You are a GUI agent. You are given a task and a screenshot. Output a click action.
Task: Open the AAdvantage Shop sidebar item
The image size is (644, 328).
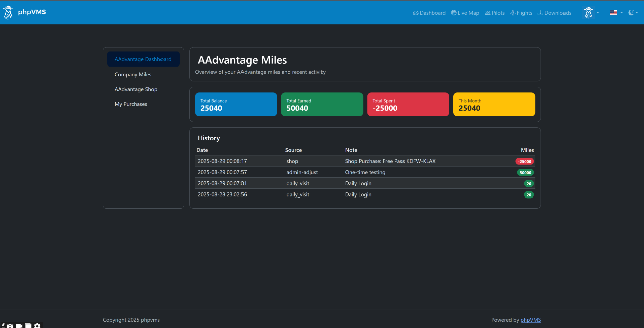point(136,89)
